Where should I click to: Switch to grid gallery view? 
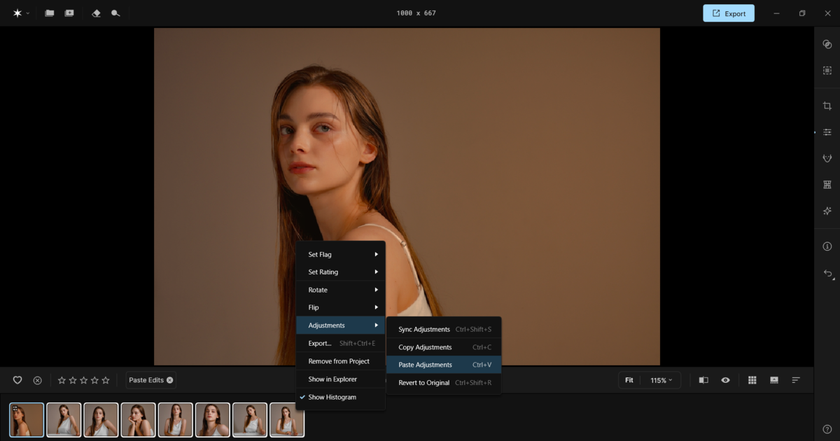coord(752,380)
